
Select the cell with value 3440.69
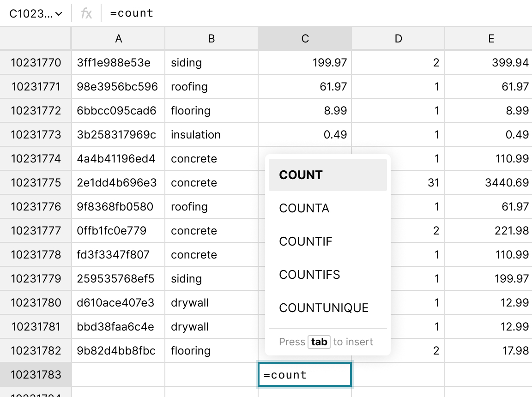(x=491, y=182)
